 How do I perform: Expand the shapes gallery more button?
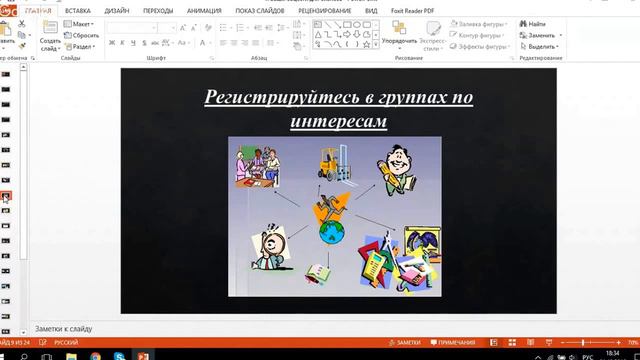point(376,44)
